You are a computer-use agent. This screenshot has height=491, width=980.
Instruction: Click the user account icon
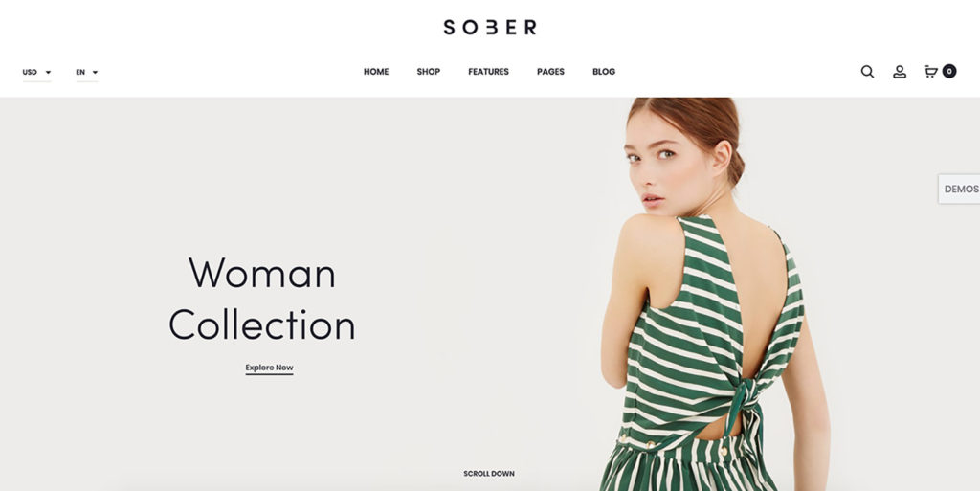click(x=900, y=72)
